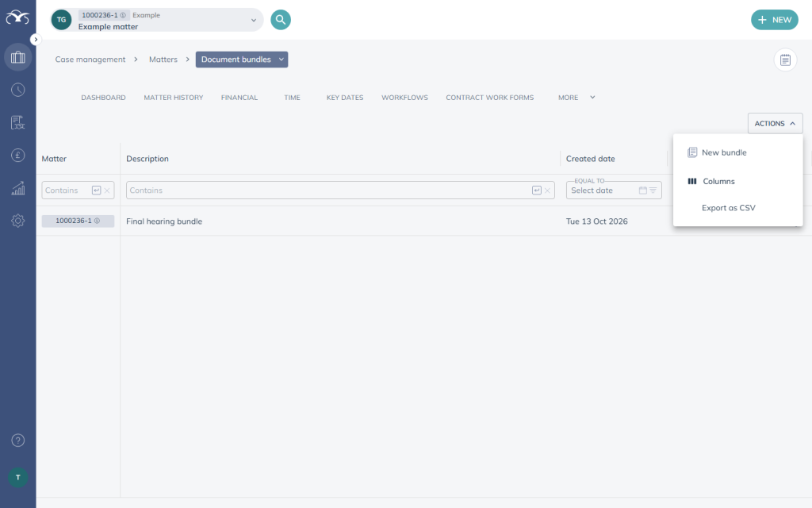Click the Example matter title in header
The width and height of the screenshot is (812, 508).
pyautogui.click(x=108, y=26)
